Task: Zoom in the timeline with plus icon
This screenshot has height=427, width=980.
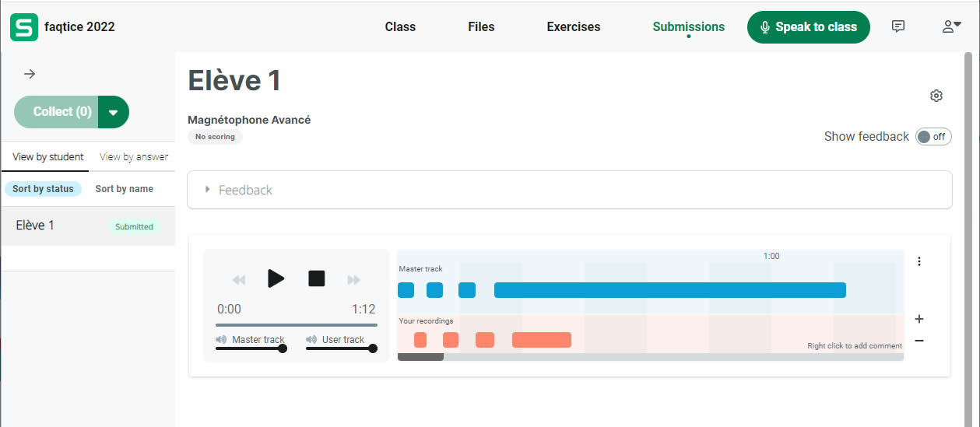Action: [x=919, y=319]
